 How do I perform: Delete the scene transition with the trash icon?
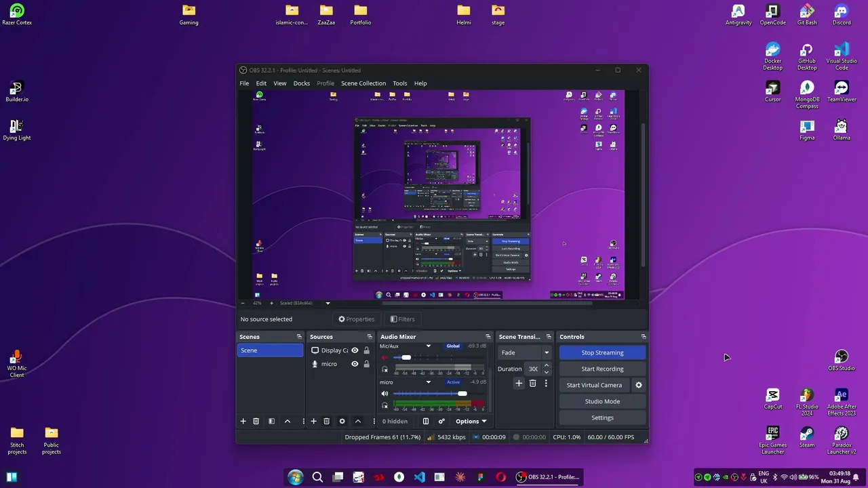pos(532,384)
